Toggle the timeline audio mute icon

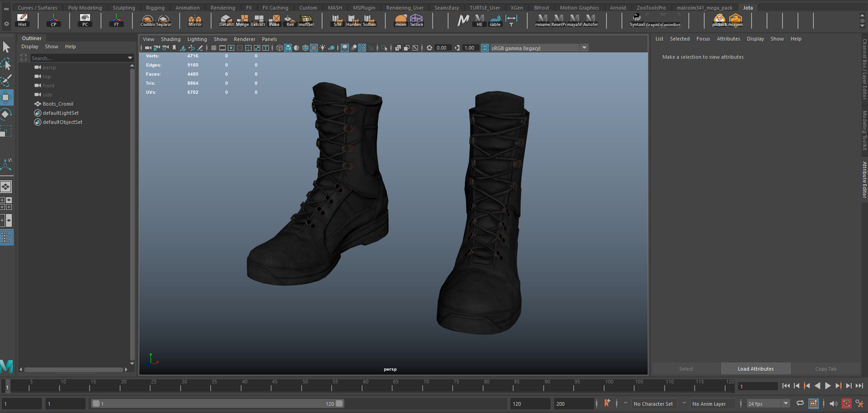coord(833,403)
